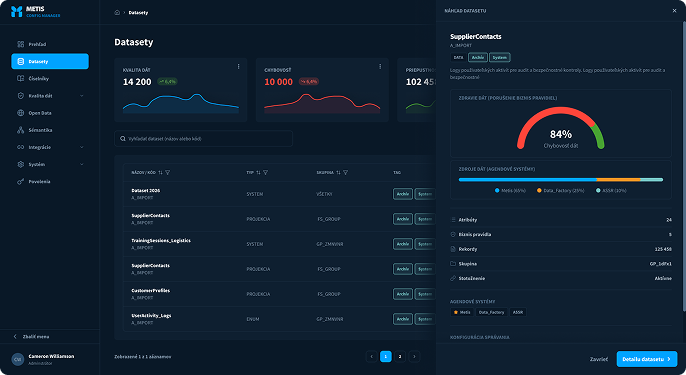Click Zavrieť to close preview
Screen dimensions: 686x375
[598, 359]
